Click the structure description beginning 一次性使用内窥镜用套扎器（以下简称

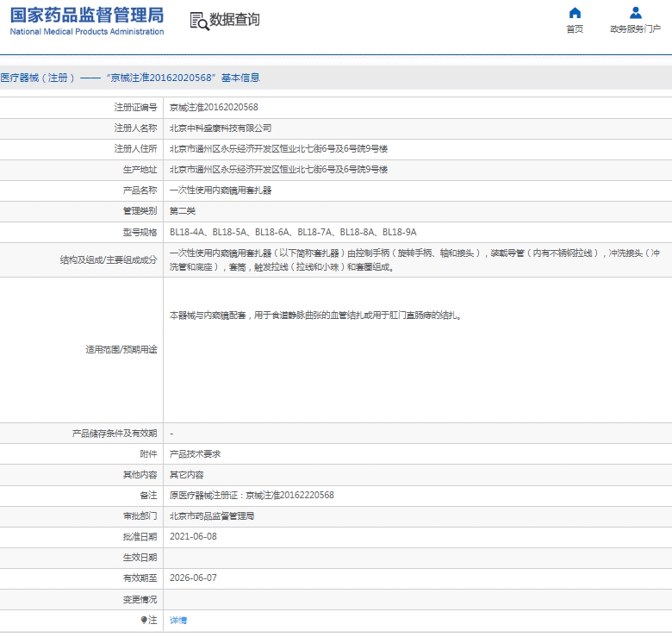click(x=414, y=259)
